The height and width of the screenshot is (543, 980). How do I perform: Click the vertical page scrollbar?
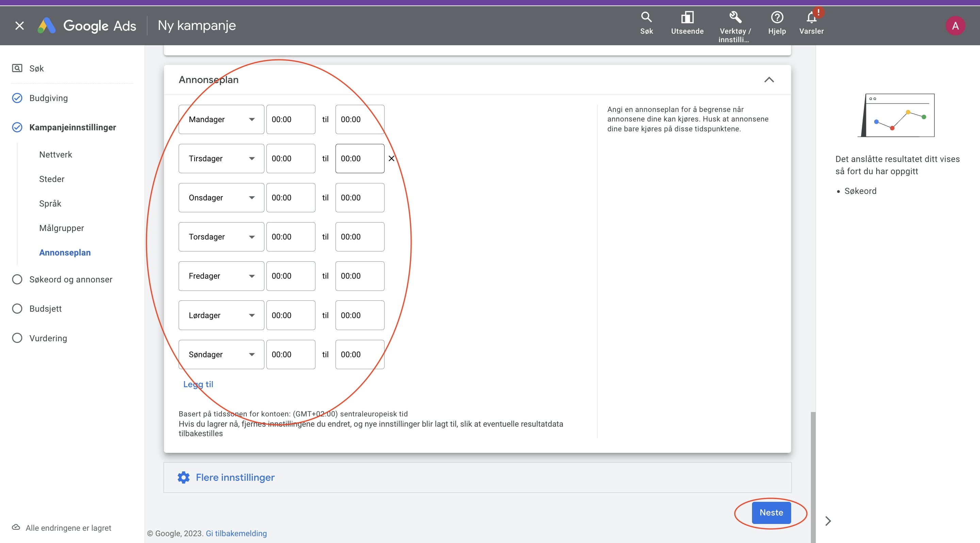tap(813, 475)
